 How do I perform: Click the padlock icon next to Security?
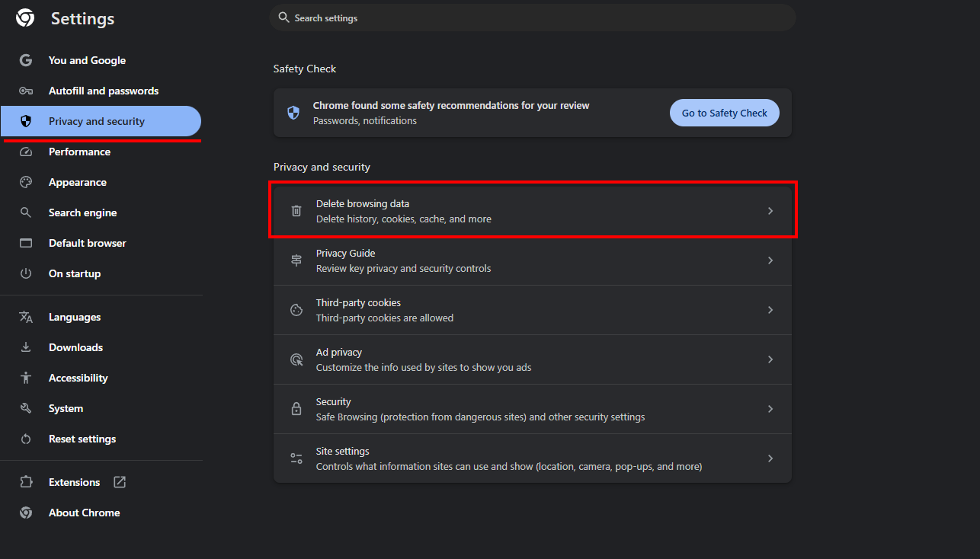tap(296, 409)
